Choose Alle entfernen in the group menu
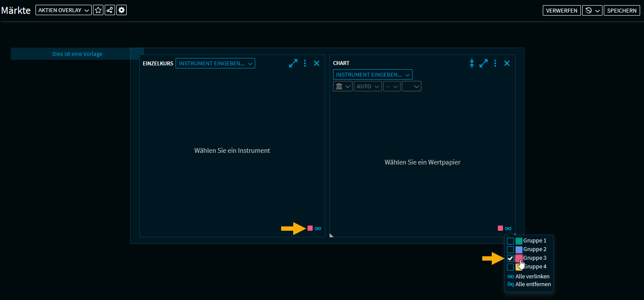This screenshot has width=644, height=300. pos(529,284)
